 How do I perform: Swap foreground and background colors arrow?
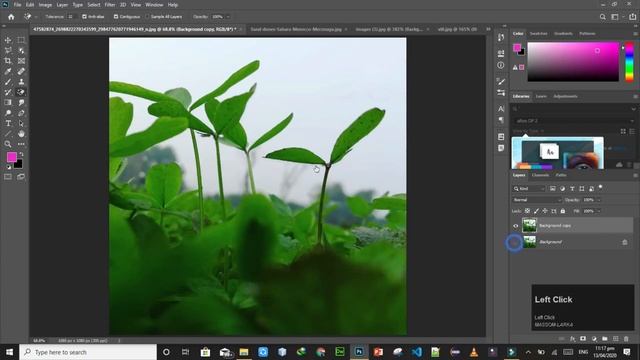[21, 154]
